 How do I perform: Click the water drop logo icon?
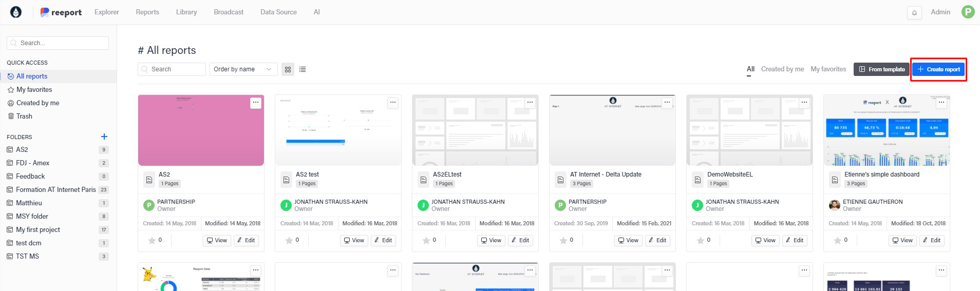(16, 12)
